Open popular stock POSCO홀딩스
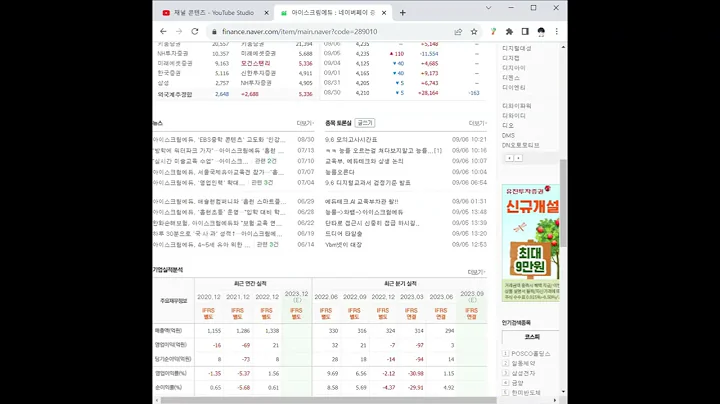720x404 pixels. tap(531, 354)
